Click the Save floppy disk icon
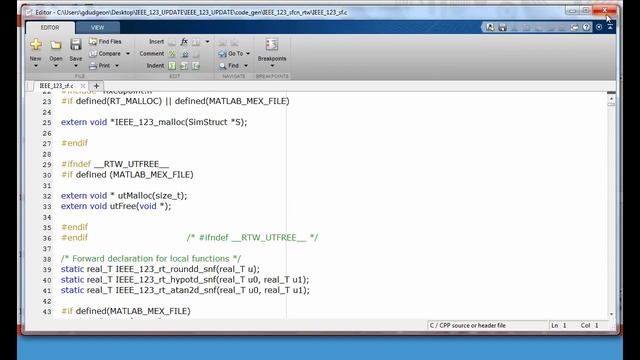 76,44
